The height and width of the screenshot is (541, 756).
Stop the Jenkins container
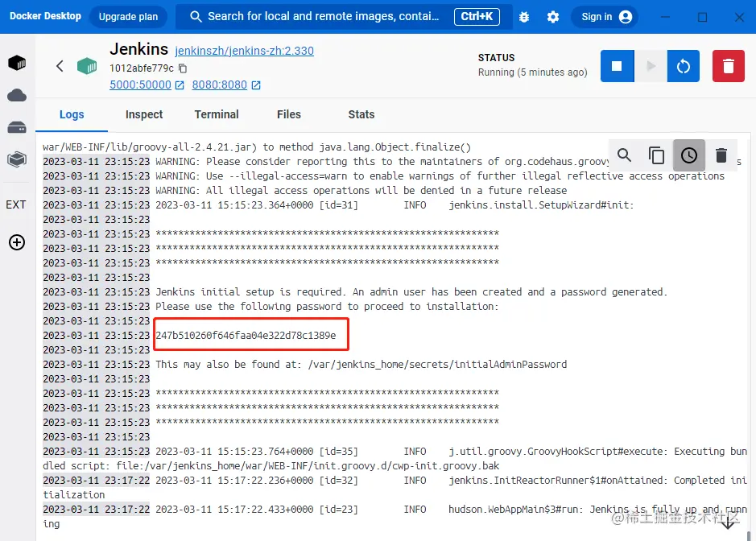[x=617, y=66]
